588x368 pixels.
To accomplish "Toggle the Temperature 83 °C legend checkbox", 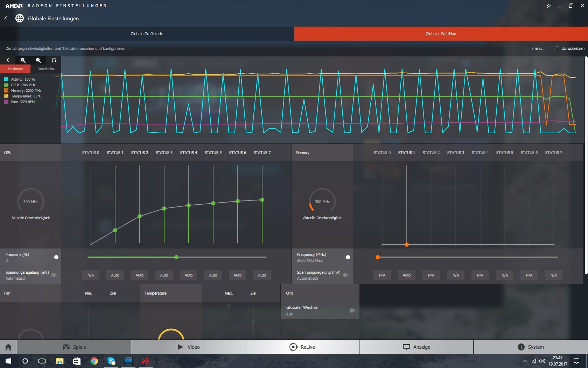I will tap(6, 96).
